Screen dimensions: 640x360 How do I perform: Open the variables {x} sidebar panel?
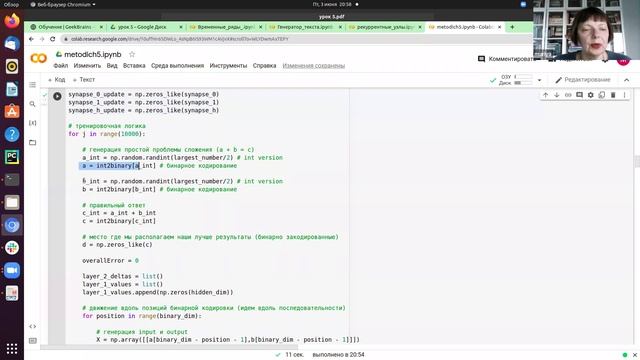[x=33, y=123]
